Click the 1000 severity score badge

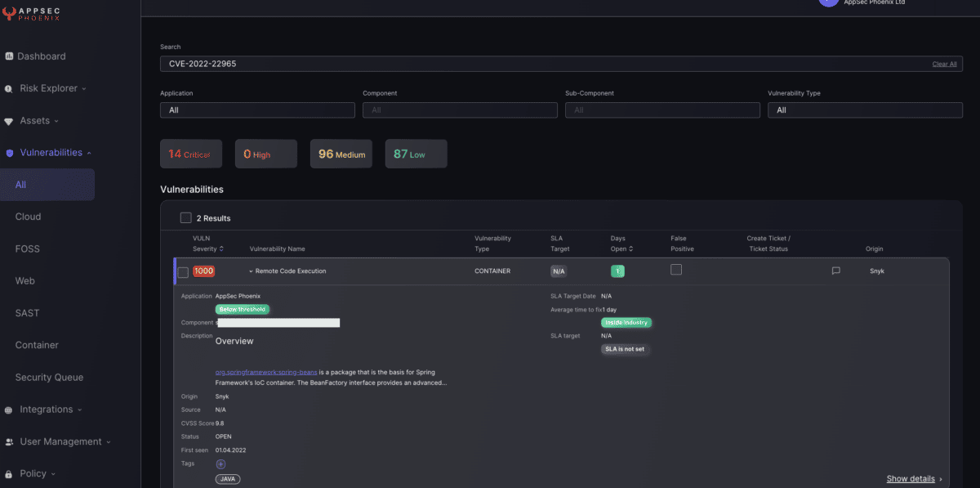point(203,271)
